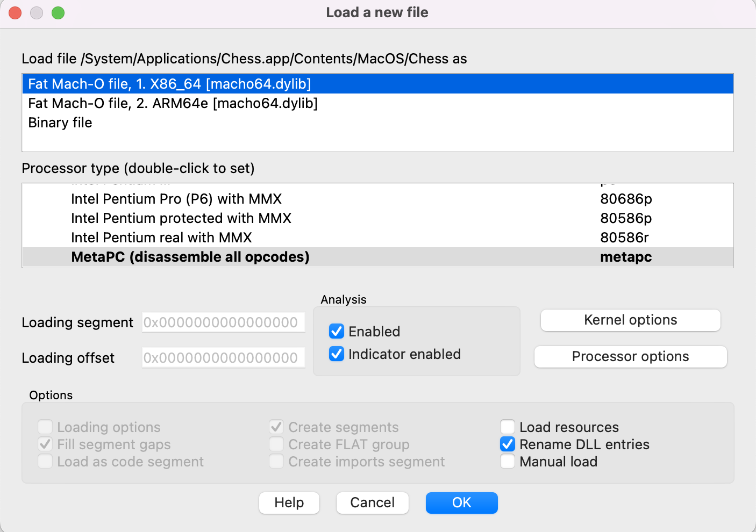
Task: Select MetaPC disassemble all opcodes processor
Action: click(x=190, y=257)
